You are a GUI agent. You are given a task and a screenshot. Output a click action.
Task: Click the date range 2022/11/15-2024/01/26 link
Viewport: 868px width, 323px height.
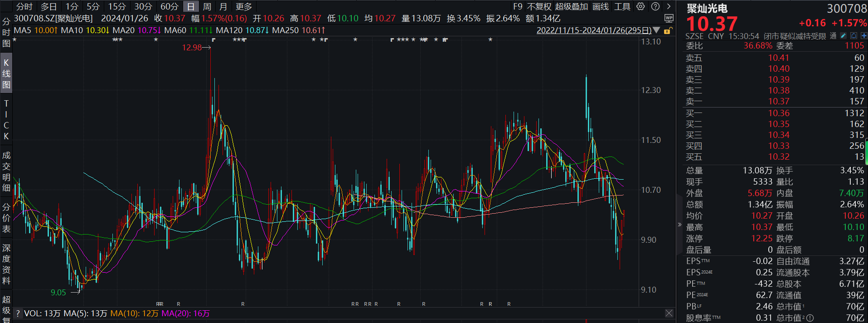coord(594,30)
